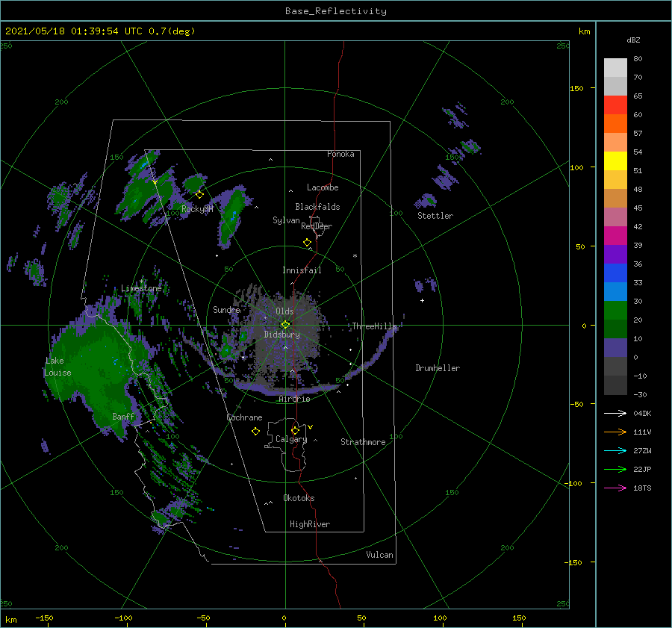This screenshot has height=628, width=672.
Task: Select the bright green 20–30 dBZ legend swatch
Action: [x=615, y=311]
